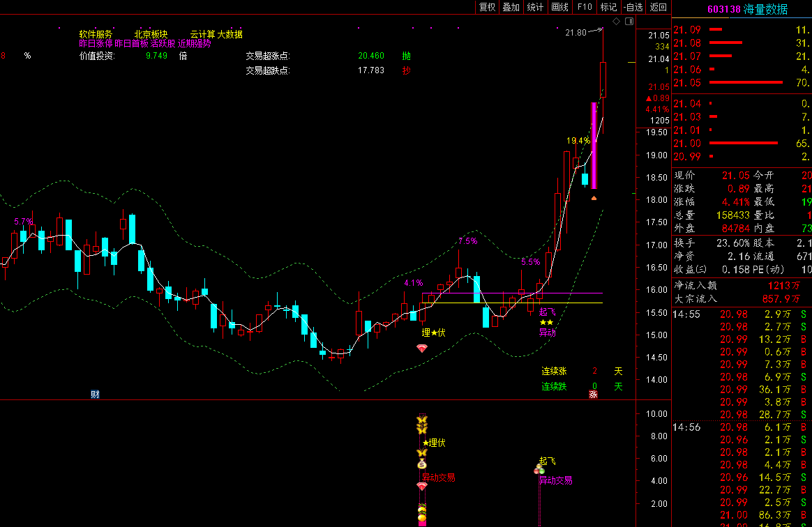Image resolution: width=812 pixels, height=527 pixels.
Task: Toggle -自选 to remove from watchlist
Action: 633,7
